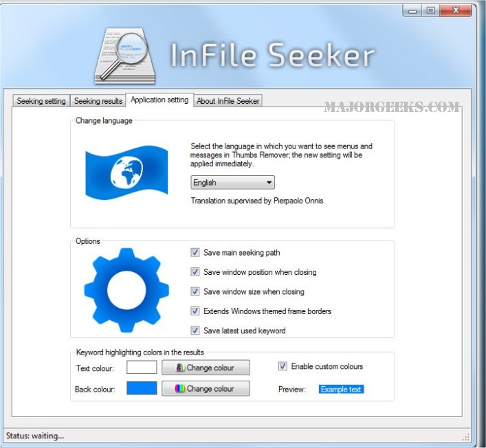
Task: Toggle Save window size when closing
Action: [x=195, y=291]
